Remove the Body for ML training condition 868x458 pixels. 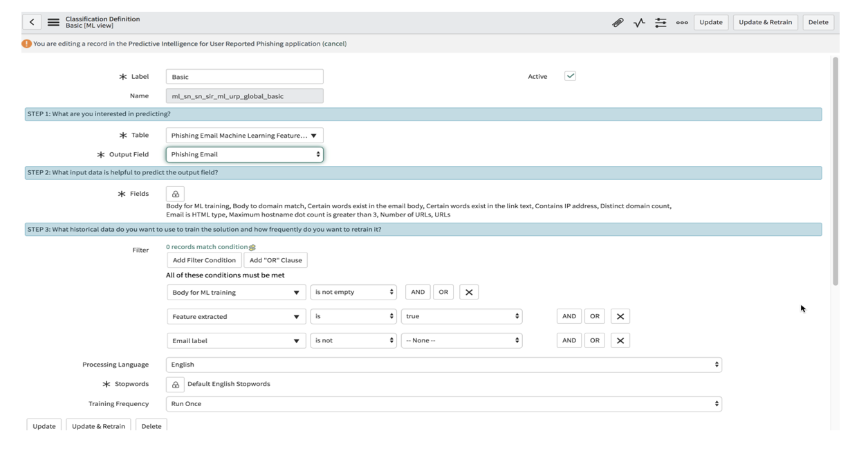point(469,293)
